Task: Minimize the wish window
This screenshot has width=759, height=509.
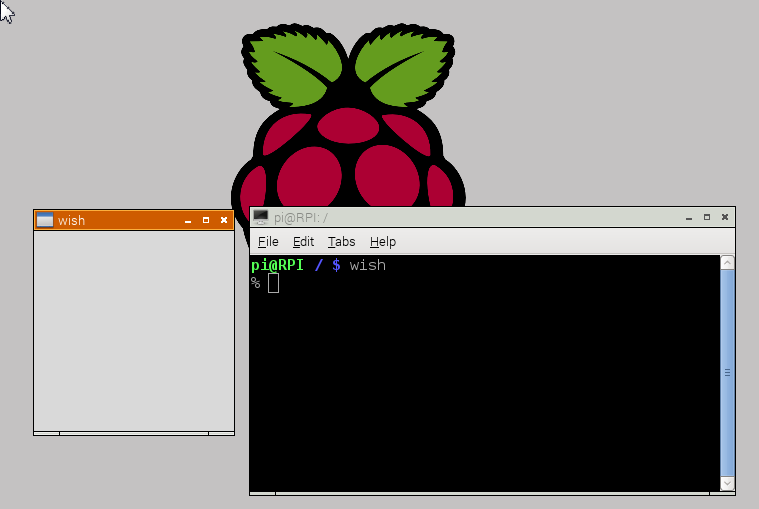Action: pos(188,220)
